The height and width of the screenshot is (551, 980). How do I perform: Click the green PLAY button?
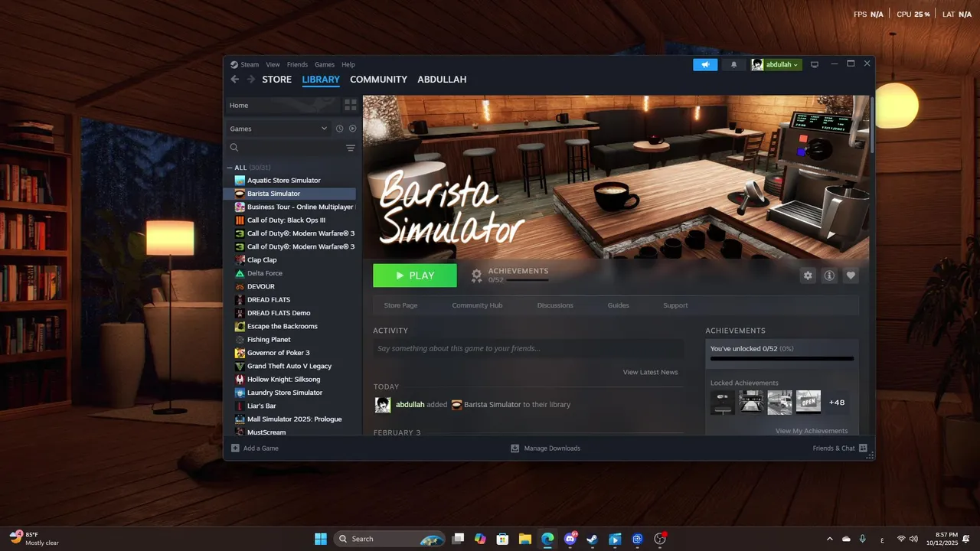click(415, 275)
